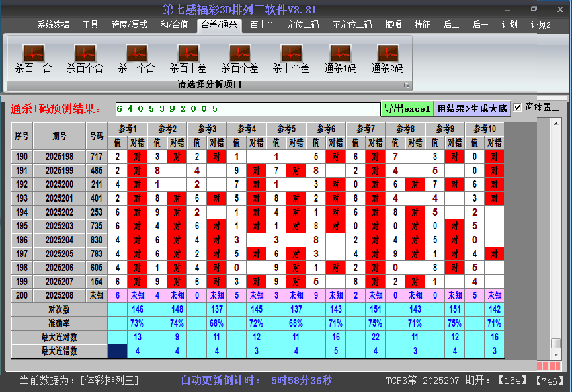Image resolution: width=572 pixels, height=392 pixels.
Task: Select the 合差/通杀 tab
Action: tap(220, 25)
